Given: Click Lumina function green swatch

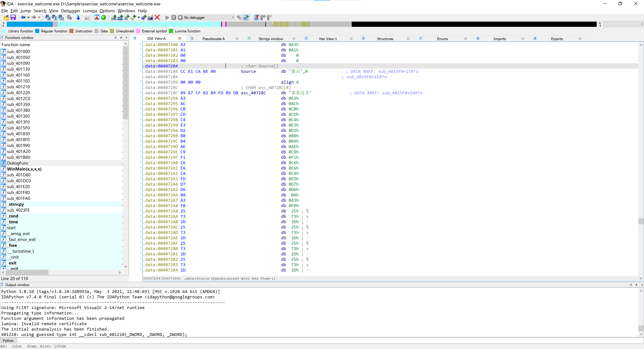Looking at the screenshot, I should pos(171,31).
